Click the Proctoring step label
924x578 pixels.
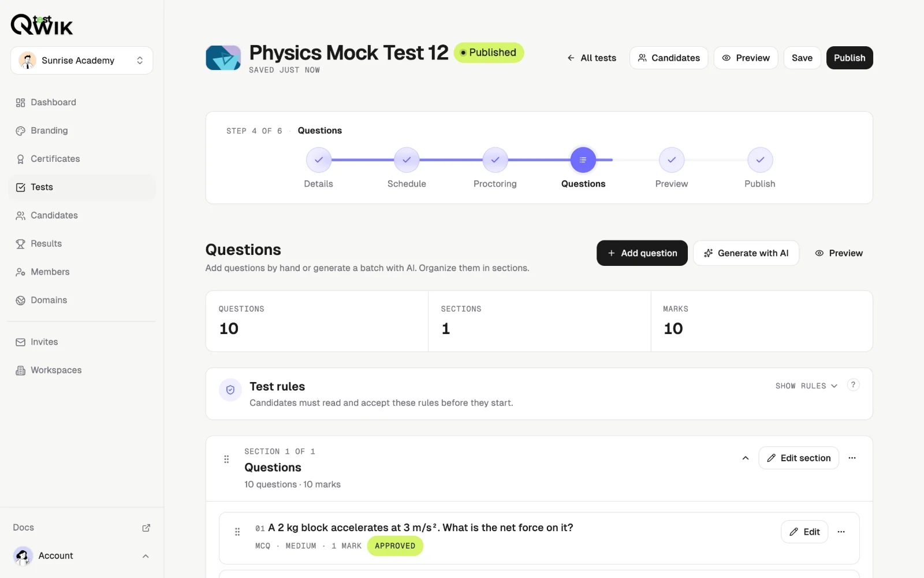[x=495, y=184]
